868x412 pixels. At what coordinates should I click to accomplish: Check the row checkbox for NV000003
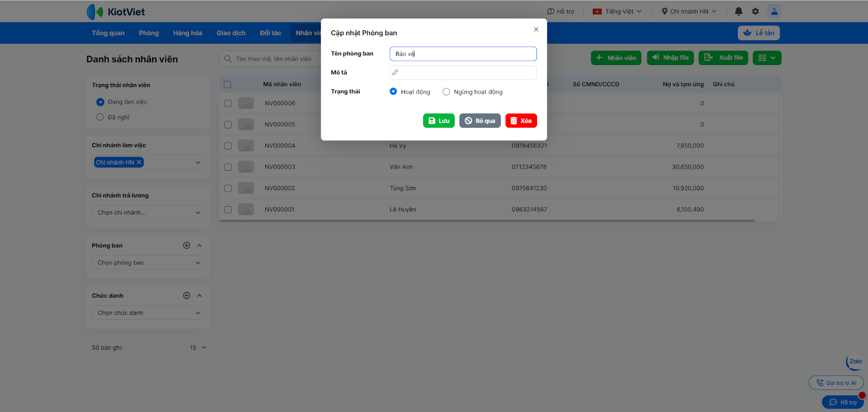pos(228,167)
